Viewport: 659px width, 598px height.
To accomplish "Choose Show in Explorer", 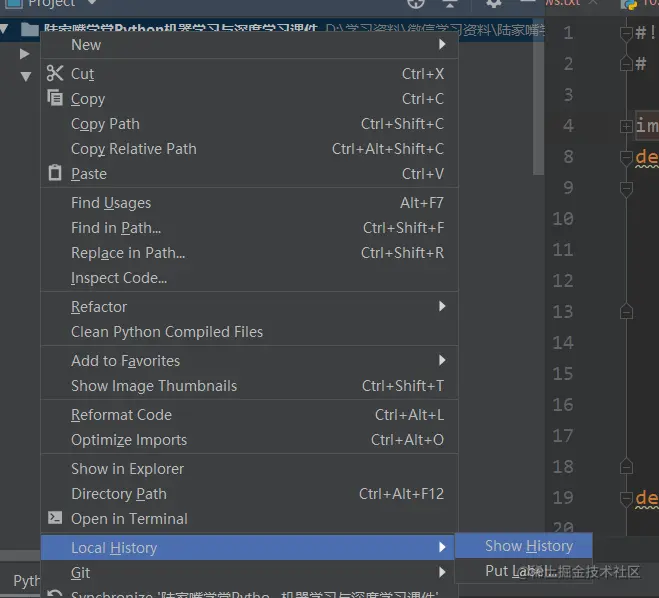I will pyautogui.click(x=249, y=469).
